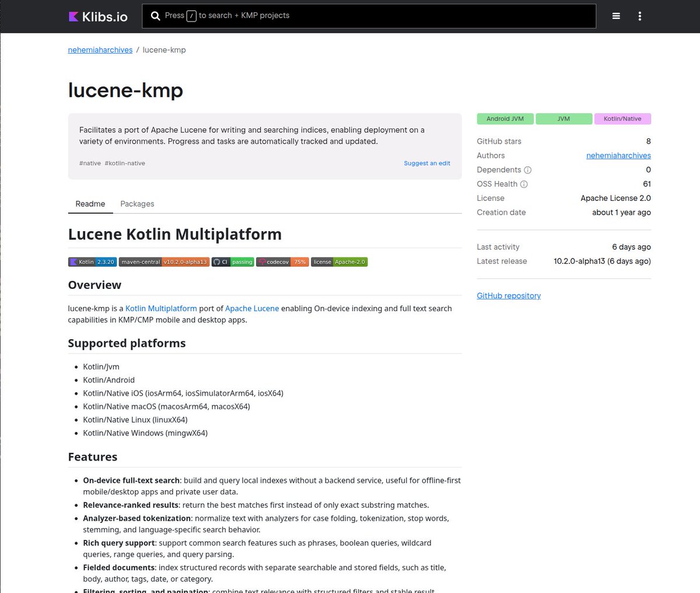Click the #kotlin-native hashtag

125,163
